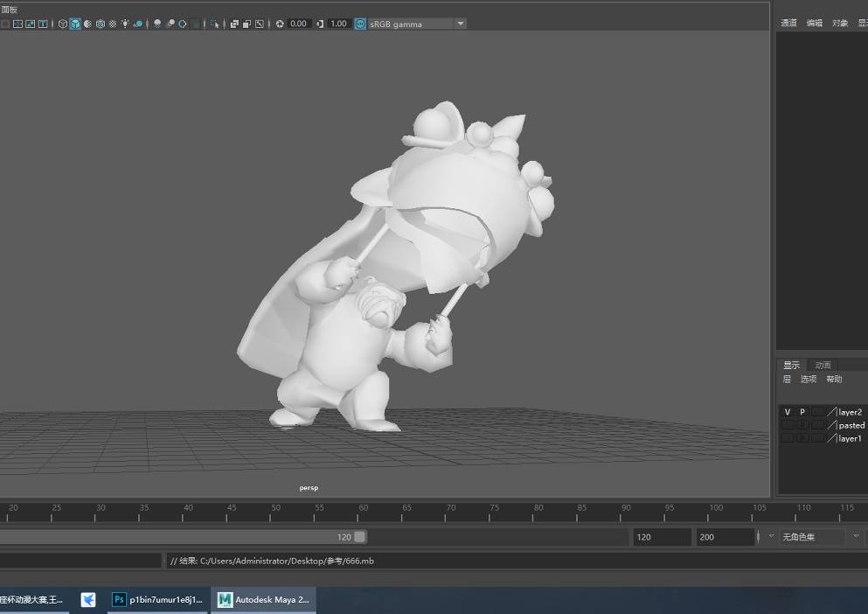Image resolution: width=868 pixels, height=614 pixels.
Task: Toggle the view transform icon beside sRGB gamma
Action: (x=360, y=24)
